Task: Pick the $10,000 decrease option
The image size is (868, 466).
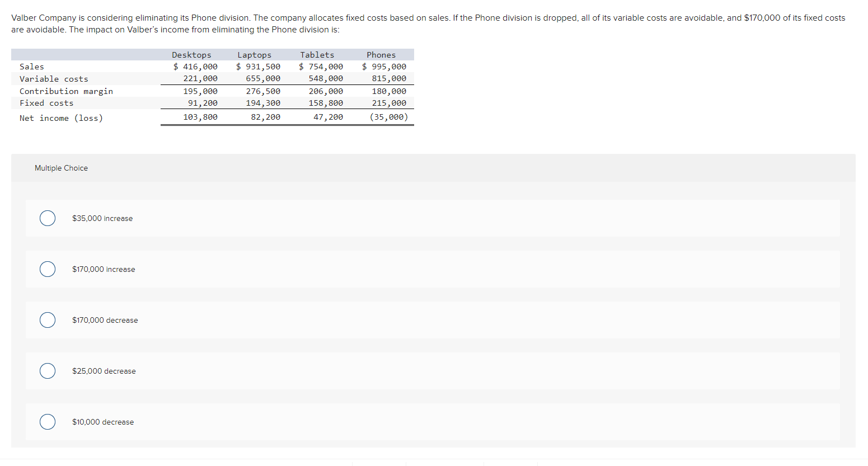Action: click(47, 422)
